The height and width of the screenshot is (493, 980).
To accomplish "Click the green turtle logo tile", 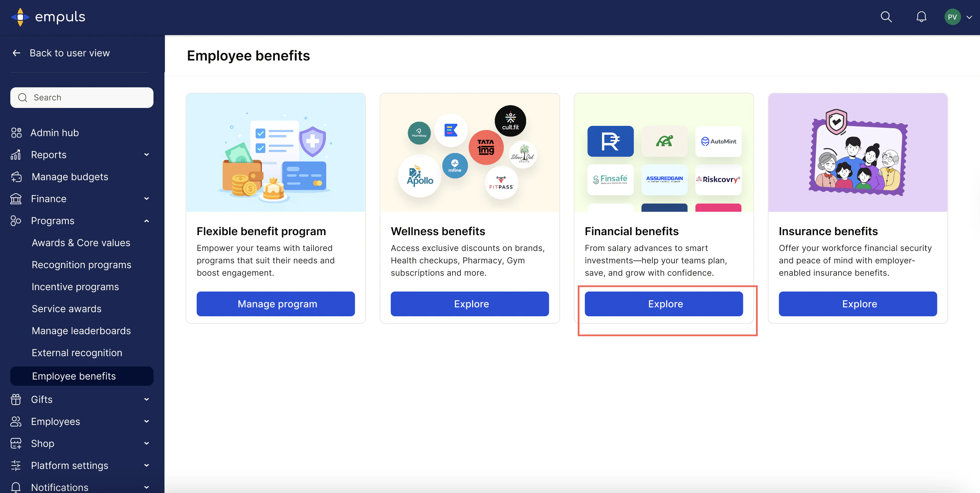I will pyautogui.click(x=664, y=141).
